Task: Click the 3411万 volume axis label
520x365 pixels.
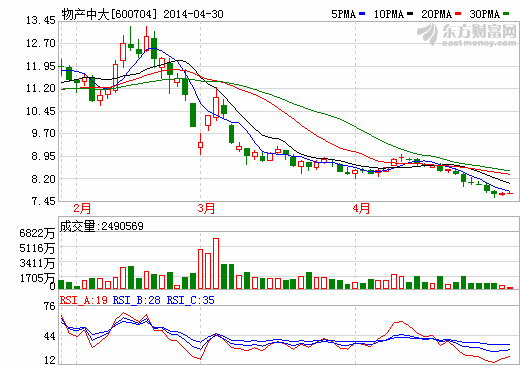Action: coord(37,263)
